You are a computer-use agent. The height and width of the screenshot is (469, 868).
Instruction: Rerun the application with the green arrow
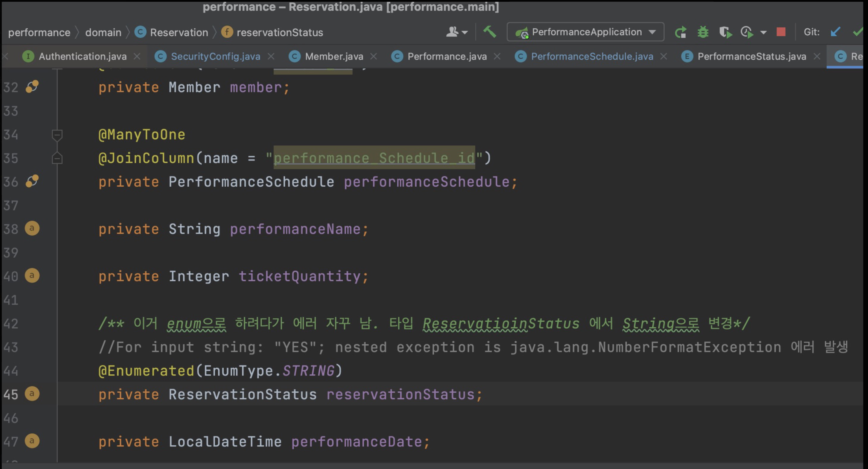(681, 32)
